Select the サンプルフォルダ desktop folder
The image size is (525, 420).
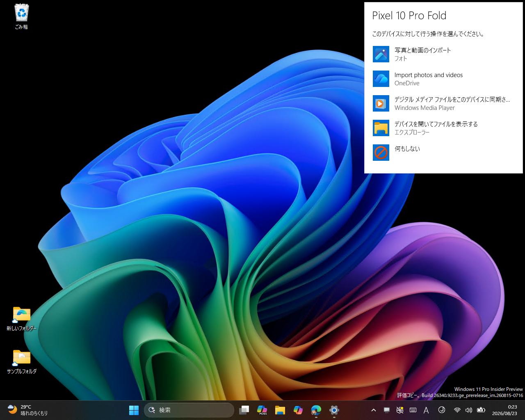[21, 362]
